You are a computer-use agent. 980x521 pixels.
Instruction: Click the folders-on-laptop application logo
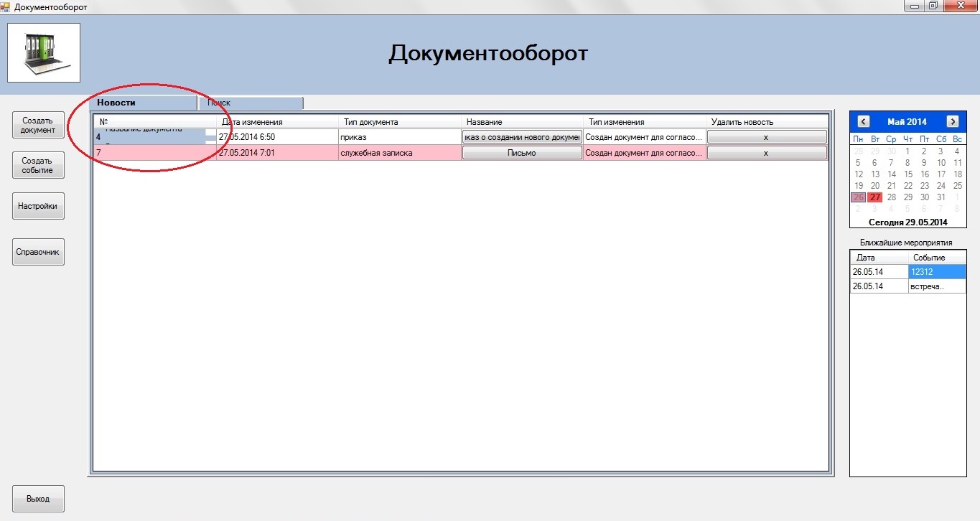(44, 52)
